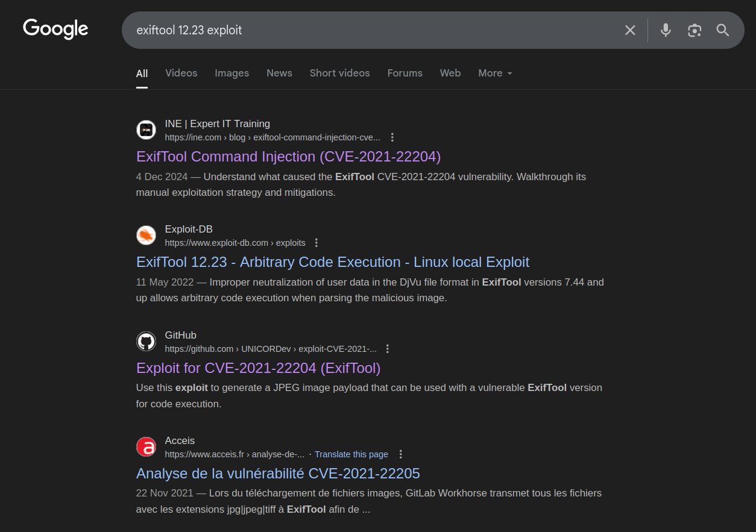Click the Acceis site favicon
Viewport: 756px width, 532px height.
pos(146,447)
